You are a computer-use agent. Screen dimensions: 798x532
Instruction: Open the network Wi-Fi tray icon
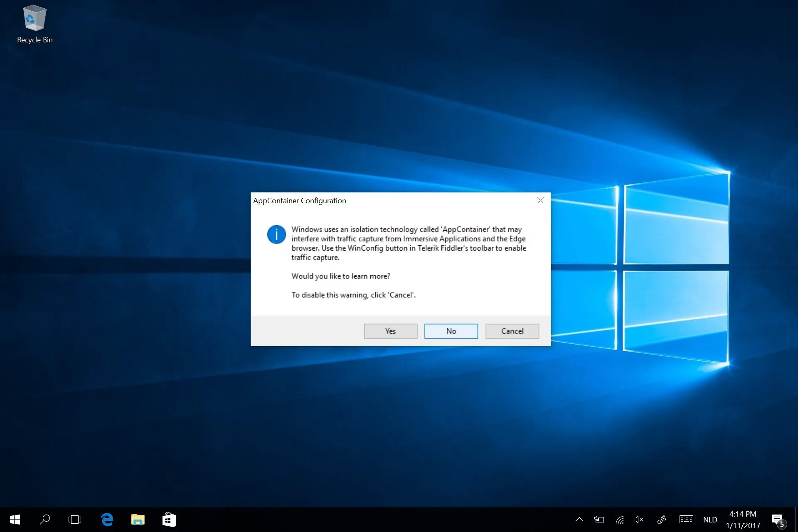tap(620, 520)
